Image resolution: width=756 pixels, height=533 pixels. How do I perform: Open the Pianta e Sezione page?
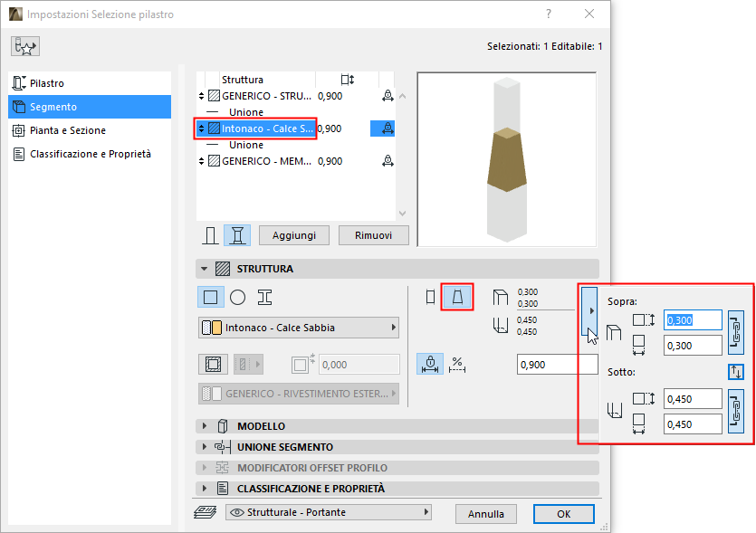tap(68, 130)
